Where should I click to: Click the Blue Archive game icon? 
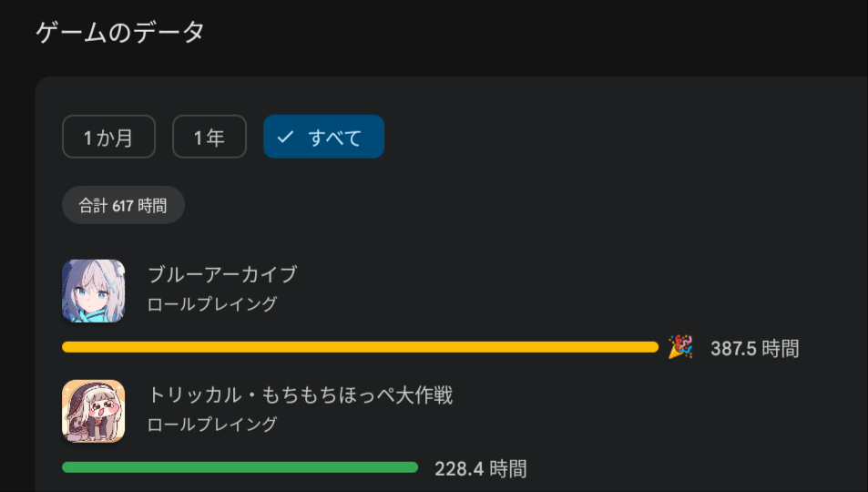[x=93, y=291]
